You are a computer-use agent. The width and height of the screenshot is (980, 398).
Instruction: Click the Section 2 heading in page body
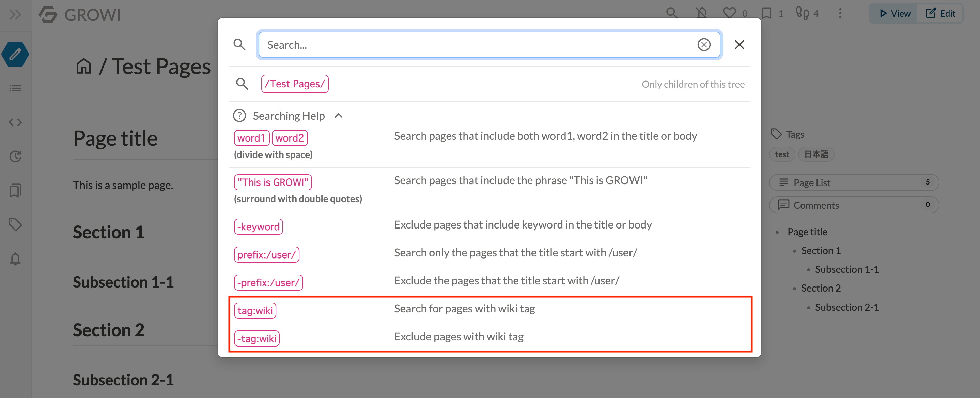[109, 330]
